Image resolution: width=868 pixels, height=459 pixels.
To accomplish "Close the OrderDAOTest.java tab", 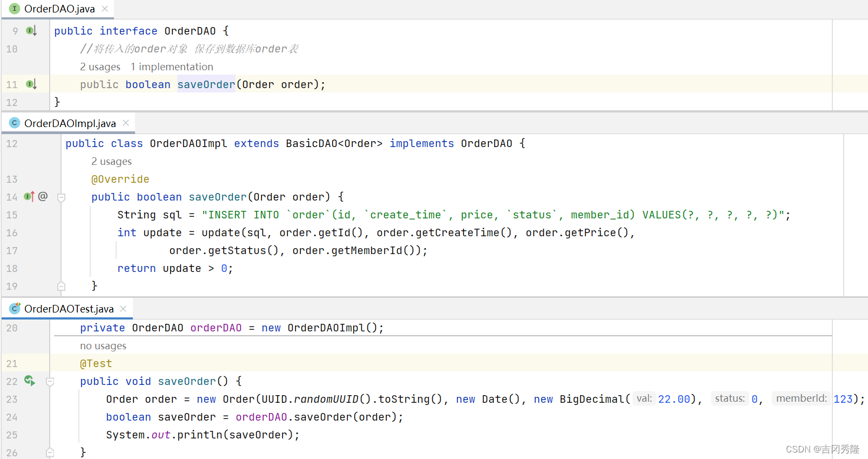I will (123, 309).
